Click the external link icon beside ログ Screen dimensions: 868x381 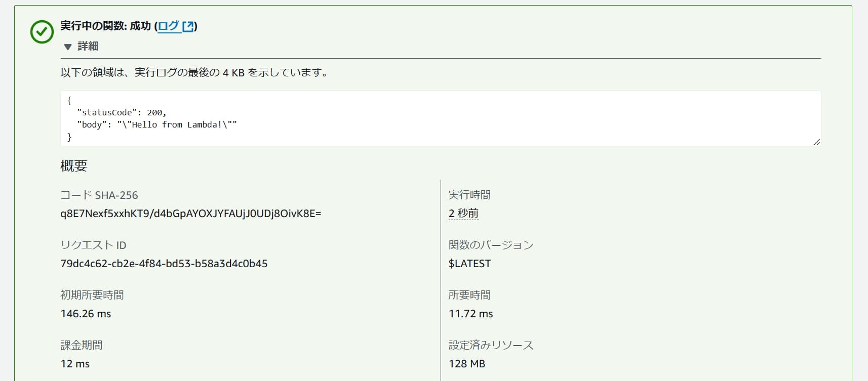click(x=188, y=26)
